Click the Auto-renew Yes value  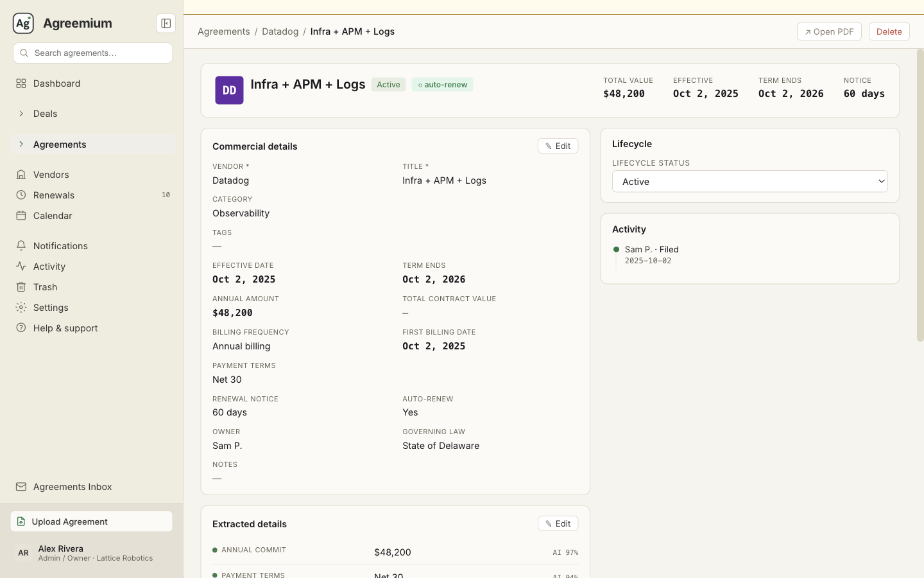pos(410,412)
